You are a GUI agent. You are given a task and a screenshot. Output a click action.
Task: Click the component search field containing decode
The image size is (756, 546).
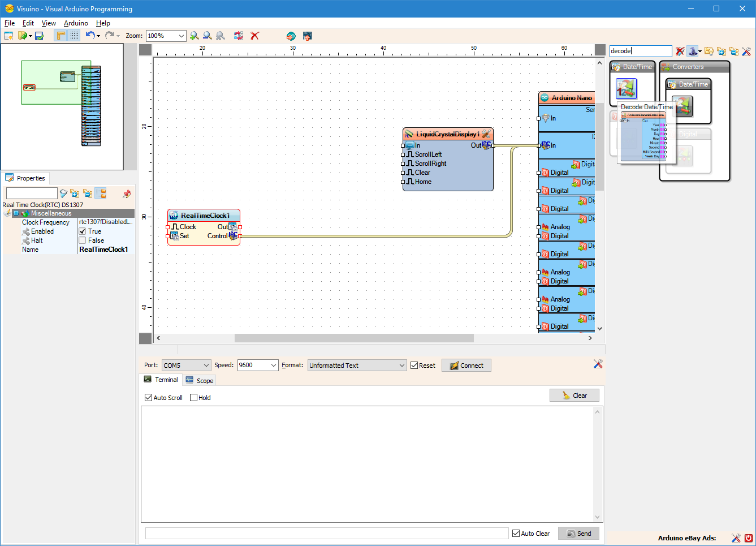coord(641,51)
